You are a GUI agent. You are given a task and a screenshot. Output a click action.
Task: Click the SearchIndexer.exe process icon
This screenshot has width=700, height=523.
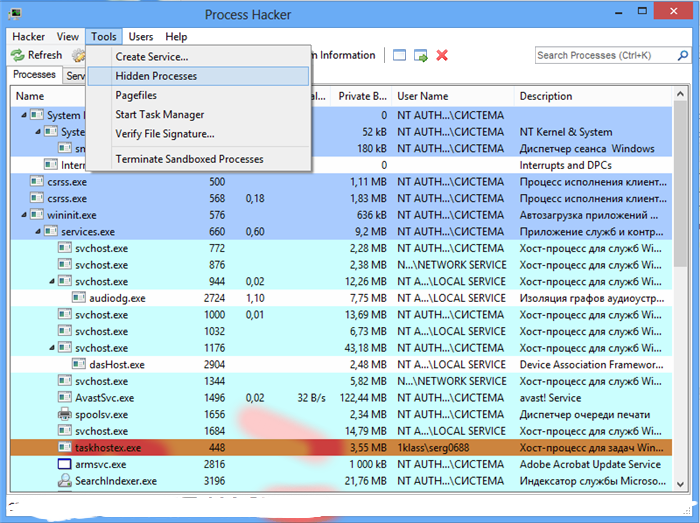[65, 481]
